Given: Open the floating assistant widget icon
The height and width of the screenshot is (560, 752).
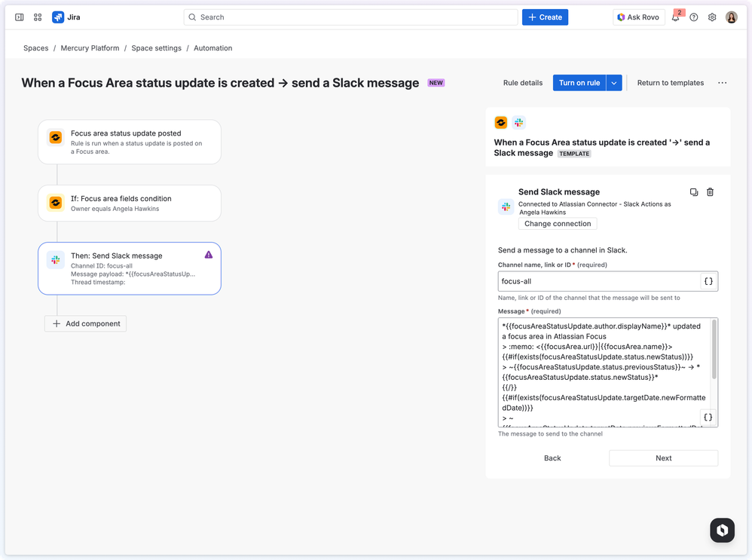Looking at the screenshot, I should (x=723, y=531).
